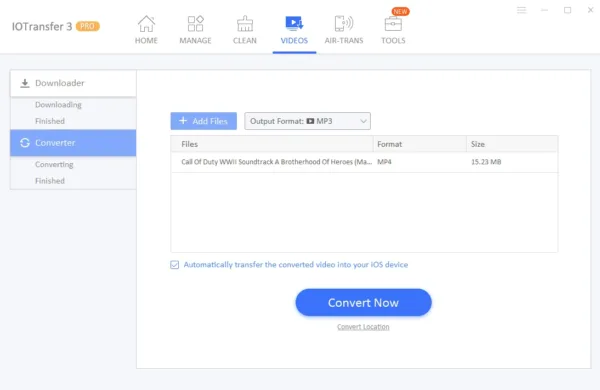The width and height of the screenshot is (600, 390).
Task: Open the CLEAN broom icon
Action: [245, 24]
